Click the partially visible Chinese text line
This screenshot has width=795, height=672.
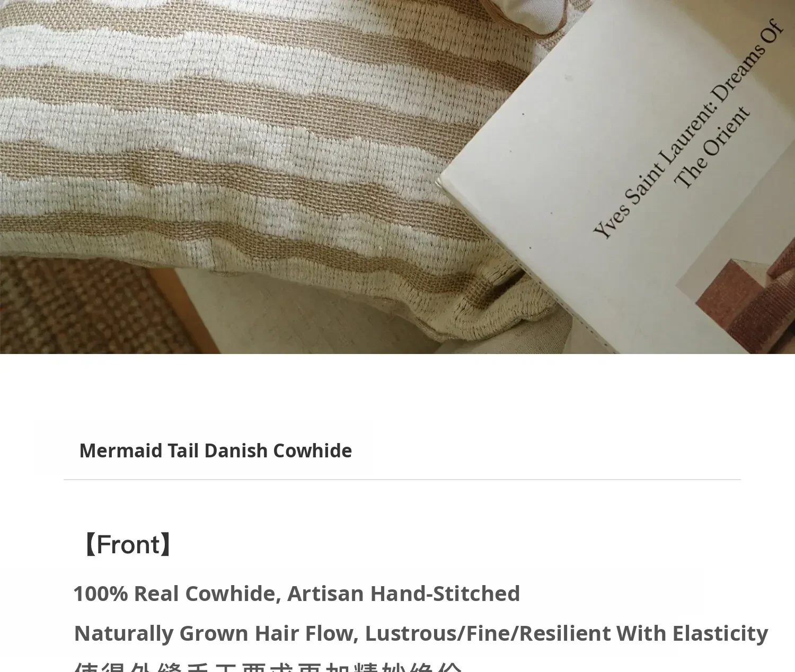point(268,667)
